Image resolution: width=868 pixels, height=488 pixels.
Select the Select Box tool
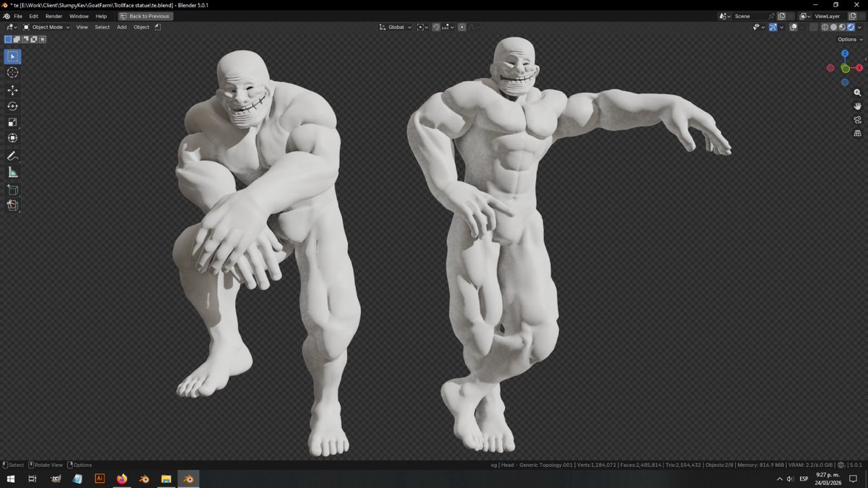click(12, 56)
